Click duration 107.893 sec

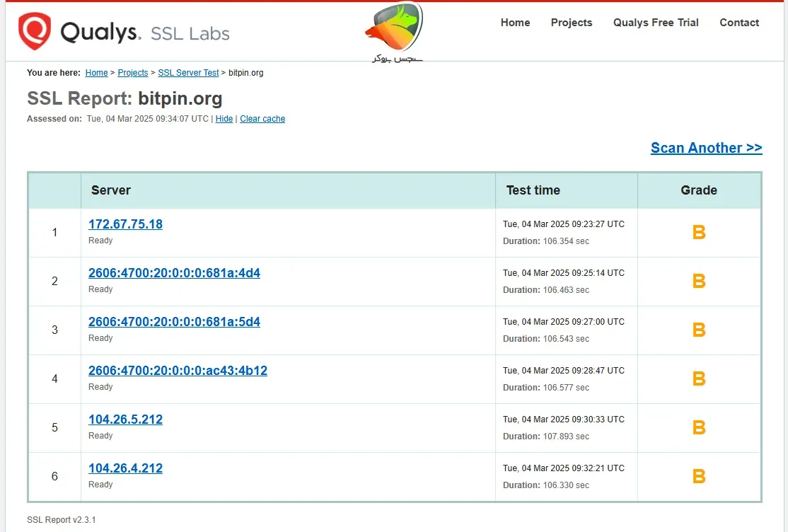pos(546,436)
